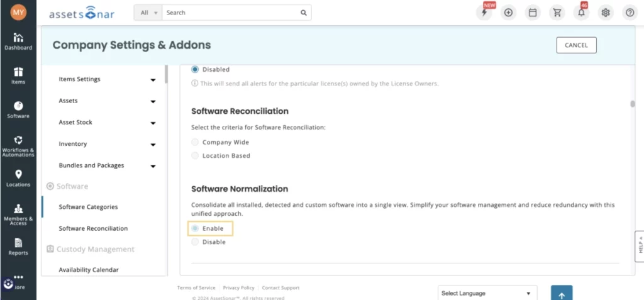This screenshot has width=644, height=300.
Task: Open the notifications bell icon
Action: (x=581, y=13)
